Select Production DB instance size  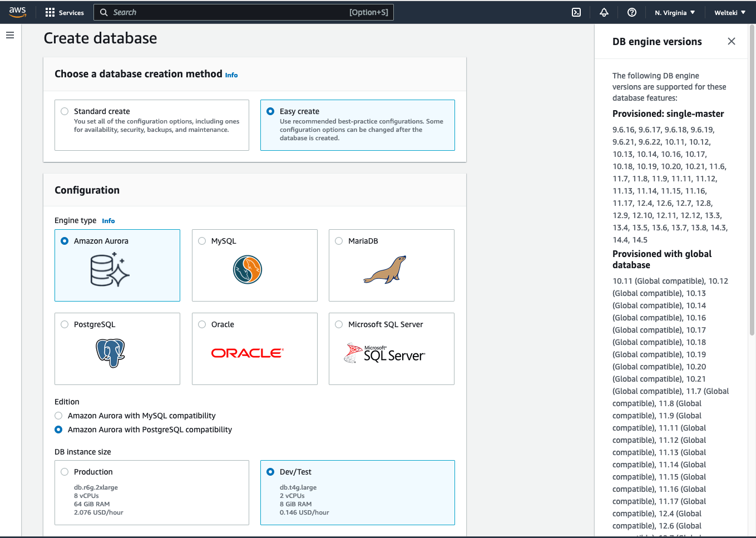coord(65,472)
